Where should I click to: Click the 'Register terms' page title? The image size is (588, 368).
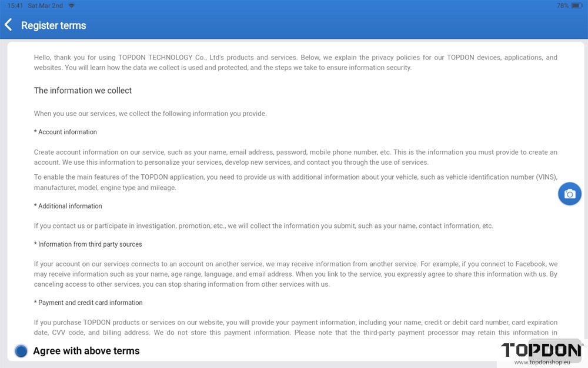pyautogui.click(x=54, y=25)
